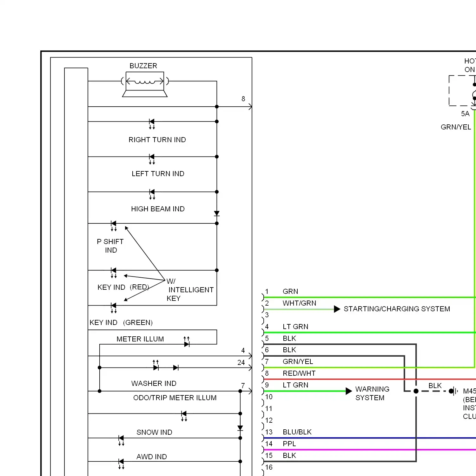Click the buzzer coil symbol
Screen dimensions: 476x476
tap(145, 81)
